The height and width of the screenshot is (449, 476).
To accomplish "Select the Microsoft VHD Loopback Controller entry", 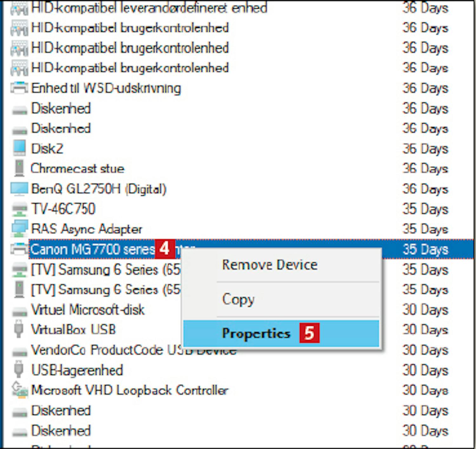I will (x=129, y=390).
